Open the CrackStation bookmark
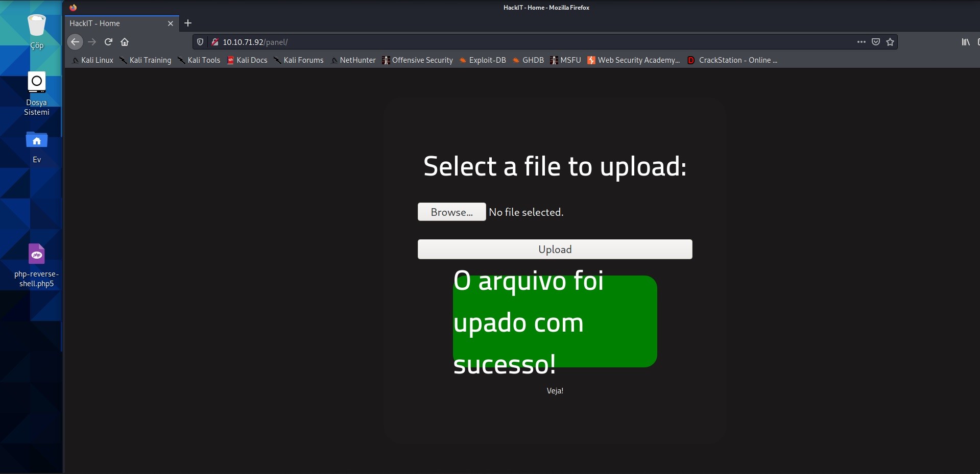The height and width of the screenshot is (474, 980). pos(733,60)
